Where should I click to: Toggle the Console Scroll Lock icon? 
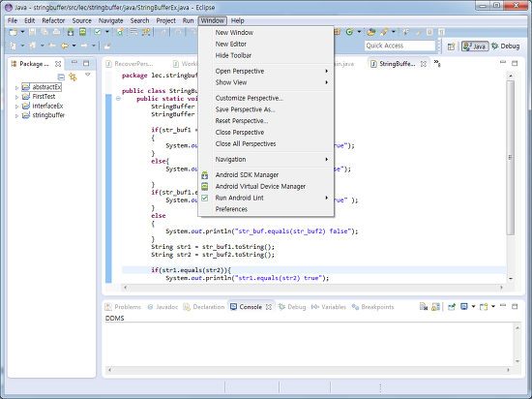[x=435, y=307]
